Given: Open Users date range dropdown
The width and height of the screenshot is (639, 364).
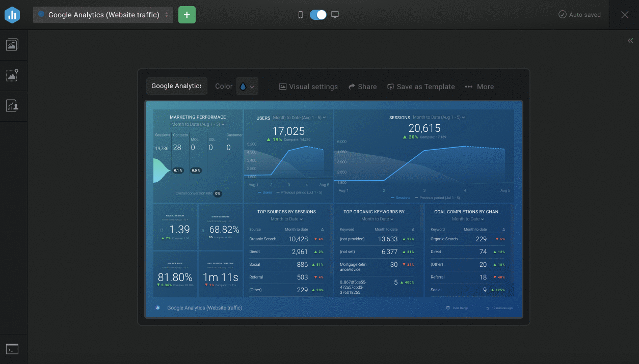Looking at the screenshot, I should pyautogui.click(x=299, y=118).
